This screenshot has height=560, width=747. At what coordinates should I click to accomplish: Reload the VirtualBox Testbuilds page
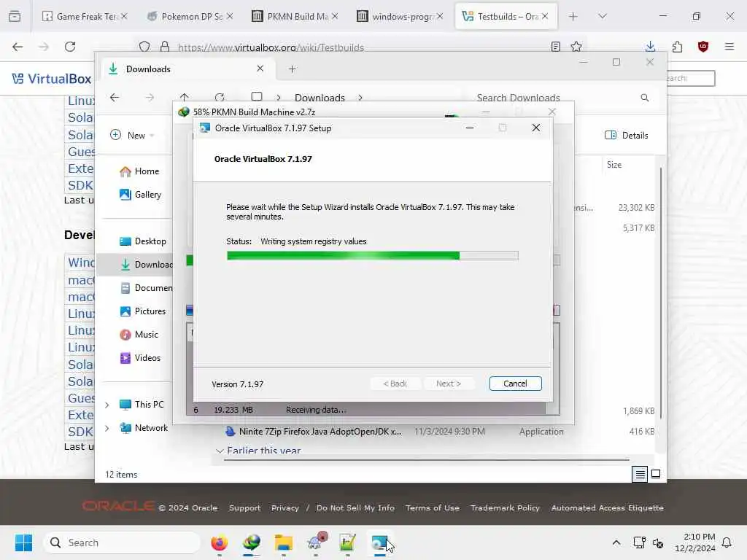click(70, 47)
